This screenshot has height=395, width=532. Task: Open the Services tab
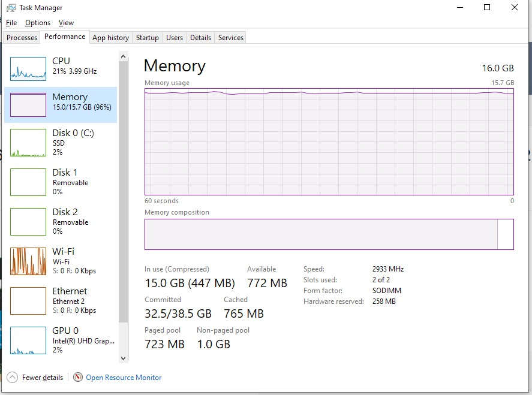click(x=231, y=38)
